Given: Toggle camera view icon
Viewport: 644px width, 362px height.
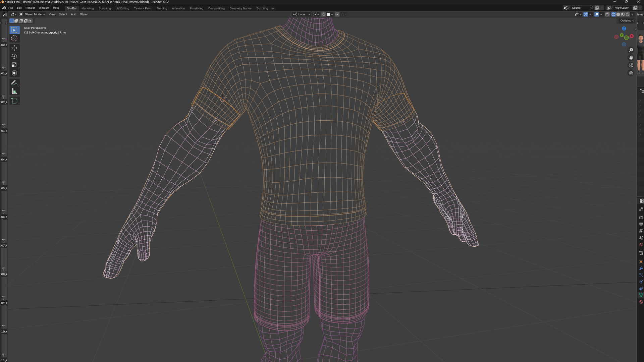Looking at the screenshot, I should point(631,65).
